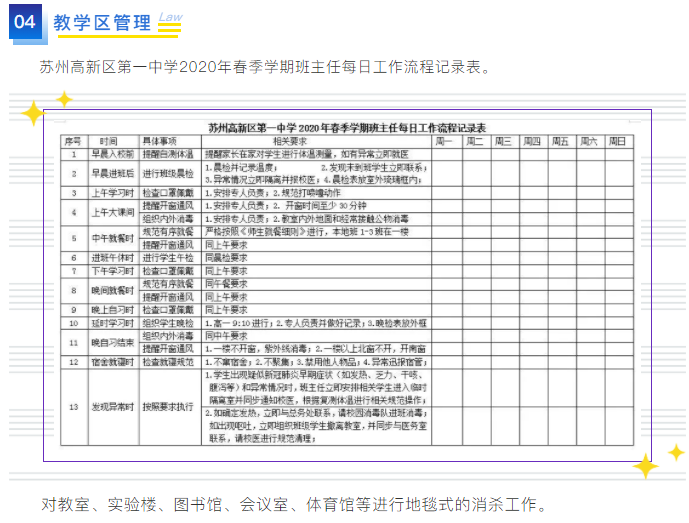Click the 组织学生晚检 item cell

[168, 323]
